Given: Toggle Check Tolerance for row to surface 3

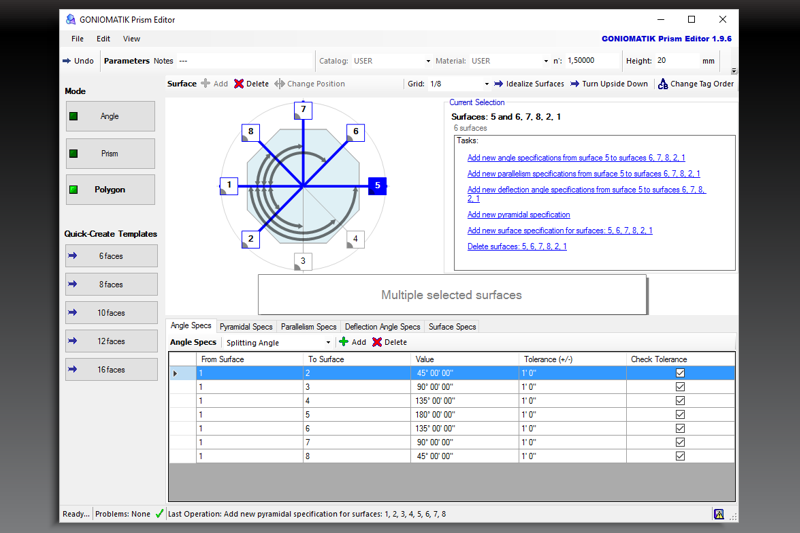Looking at the screenshot, I should point(680,387).
